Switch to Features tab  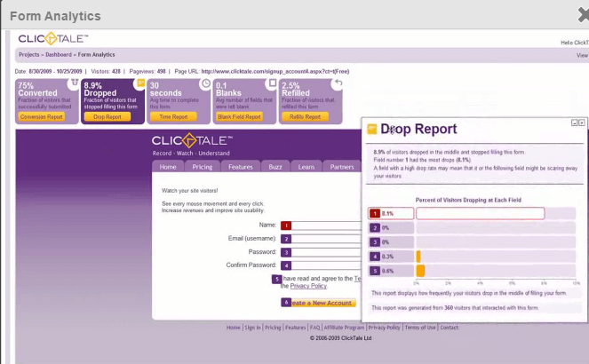coord(241,167)
